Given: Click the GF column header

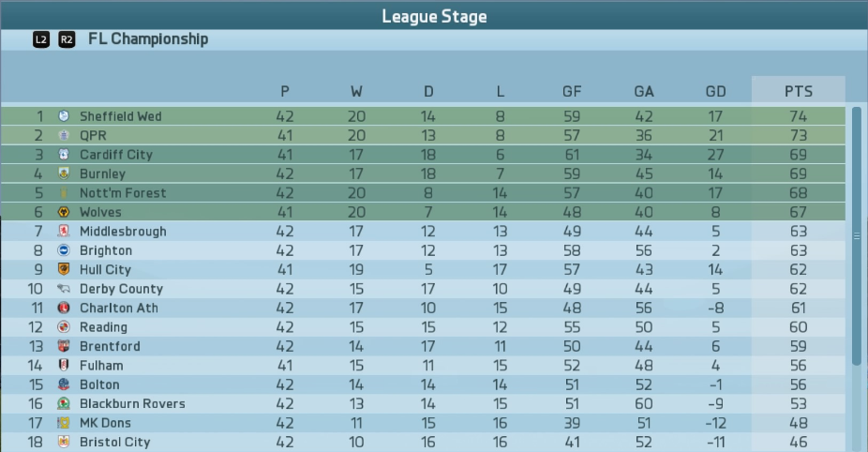Looking at the screenshot, I should (x=572, y=91).
